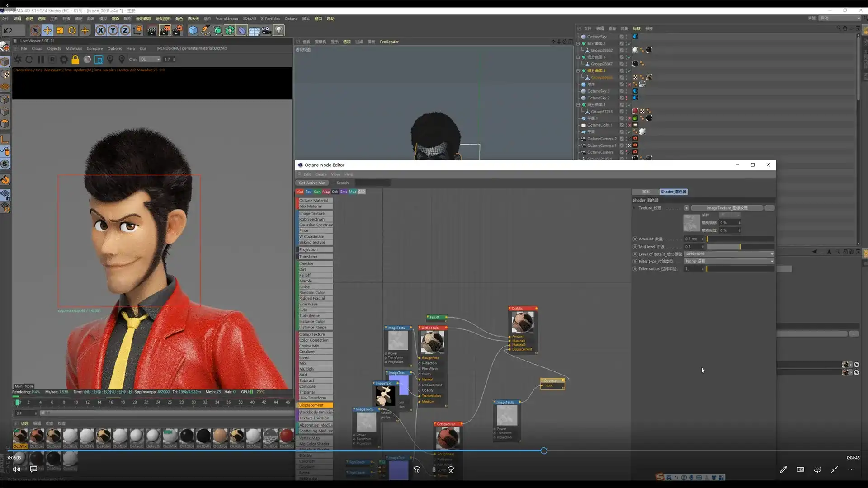Image resolution: width=868 pixels, height=488 pixels.
Task: Switch to the Shader tab
Action: click(673, 192)
